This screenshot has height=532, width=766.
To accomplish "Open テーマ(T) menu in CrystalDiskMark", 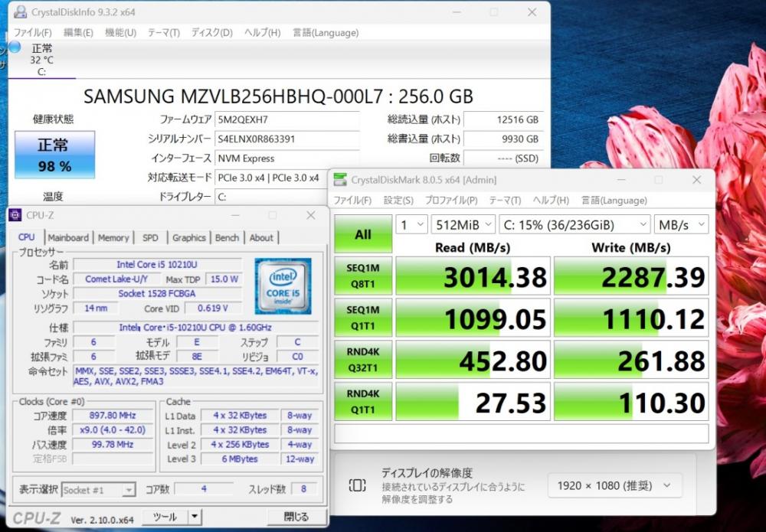I will [505, 201].
